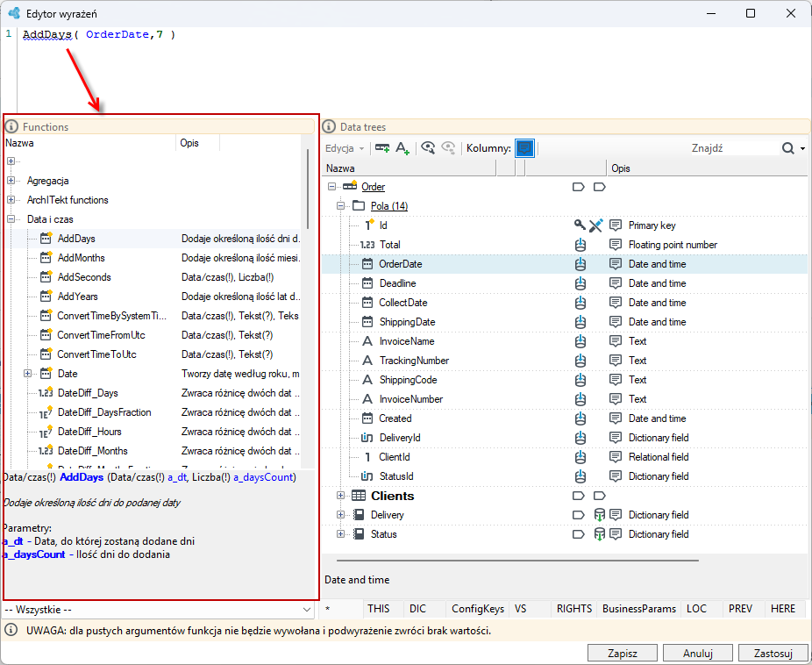Click the table icon beside Clients
This screenshot has height=665, width=812.
coord(359,496)
